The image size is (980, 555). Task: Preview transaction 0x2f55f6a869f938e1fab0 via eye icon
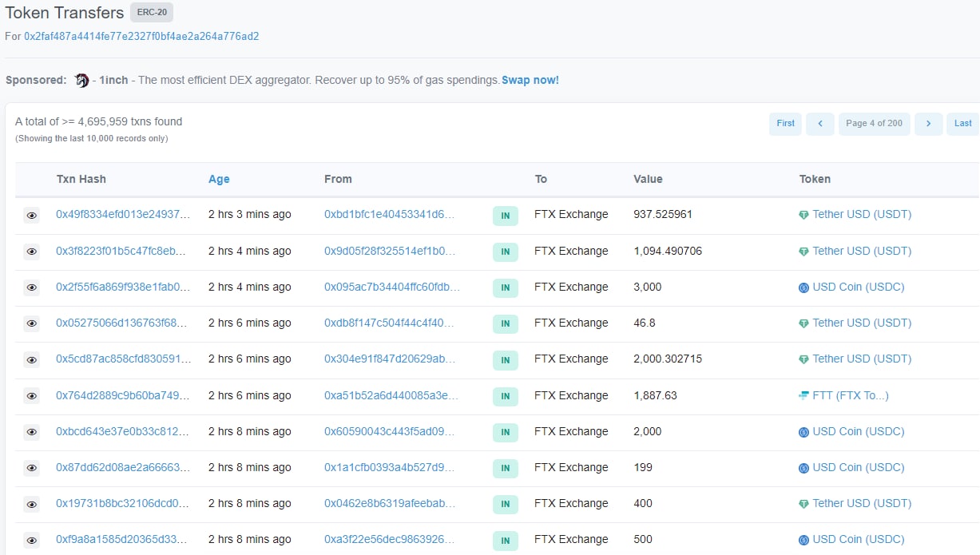[x=31, y=287]
